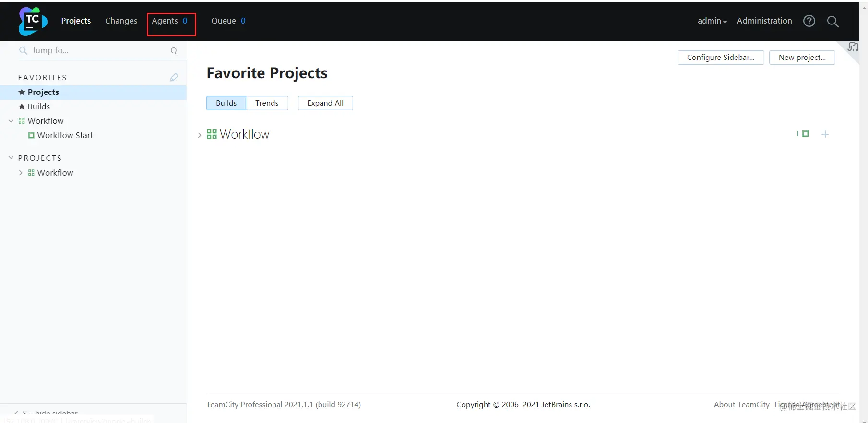
Task: Click the Favorite Projects heading text
Action: pos(267,73)
